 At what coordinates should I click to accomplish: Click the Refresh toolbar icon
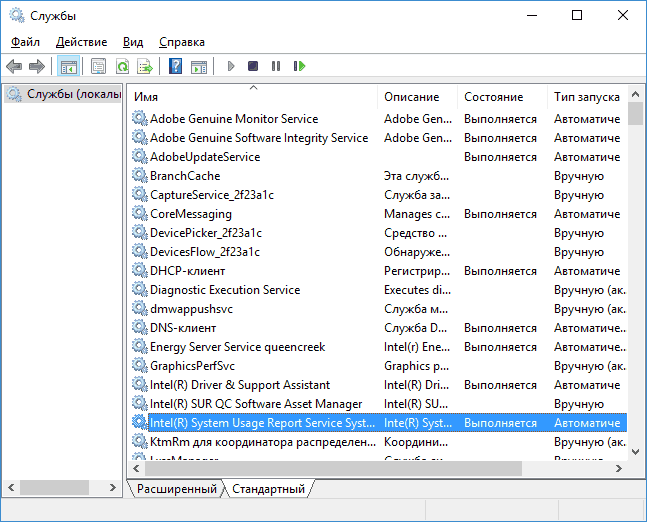click(x=123, y=66)
